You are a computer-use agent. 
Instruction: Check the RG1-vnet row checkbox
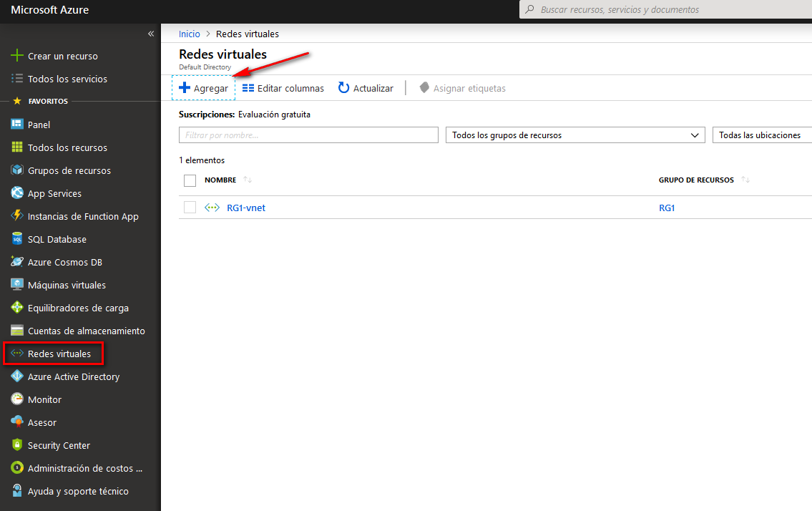tap(190, 208)
